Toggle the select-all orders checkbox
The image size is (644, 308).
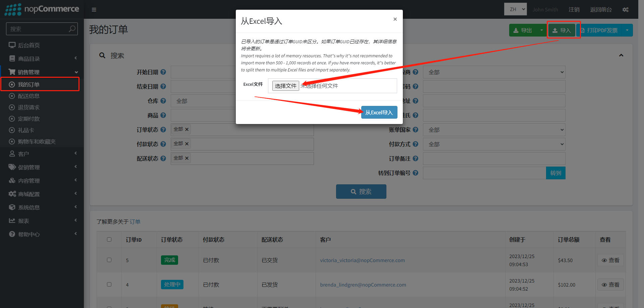[x=109, y=240]
